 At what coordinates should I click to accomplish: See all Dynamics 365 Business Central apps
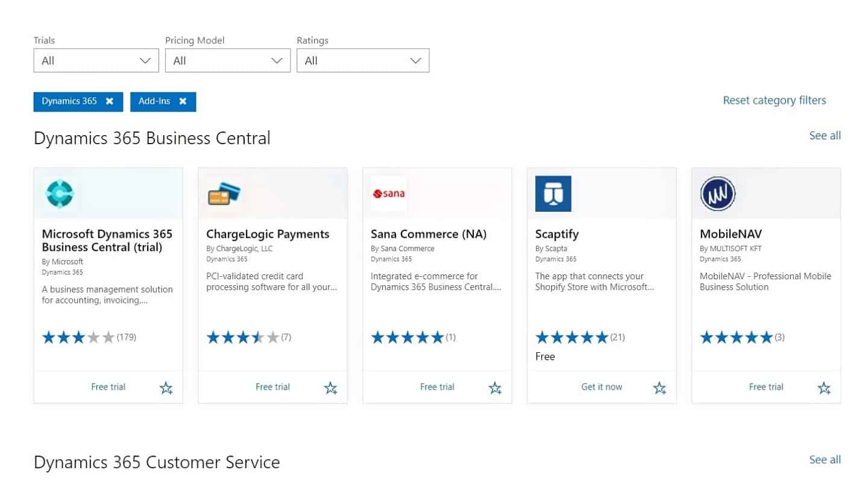click(x=825, y=136)
